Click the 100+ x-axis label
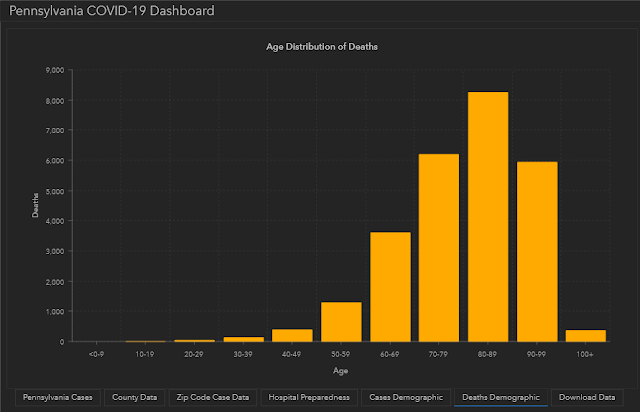640x412 pixels. click(584, 354)
